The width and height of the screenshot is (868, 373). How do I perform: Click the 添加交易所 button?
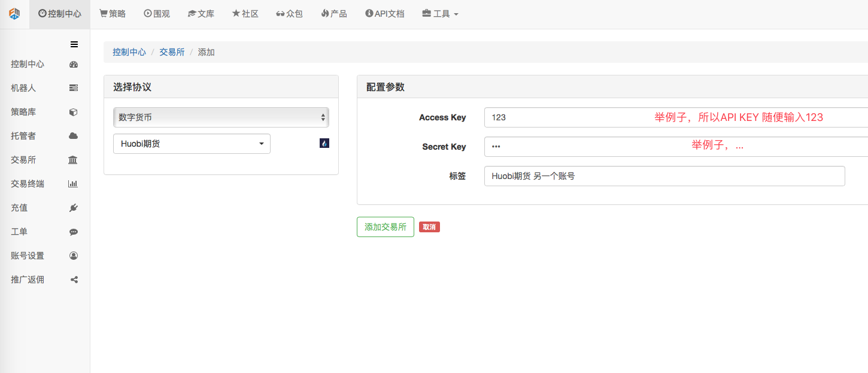[x=385, y=227]
